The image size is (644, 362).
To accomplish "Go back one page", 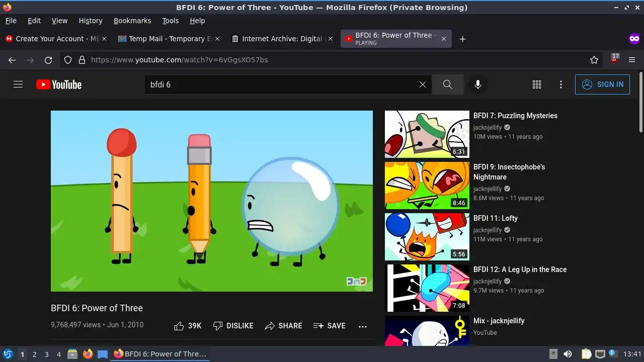I will tap(12, 60).
